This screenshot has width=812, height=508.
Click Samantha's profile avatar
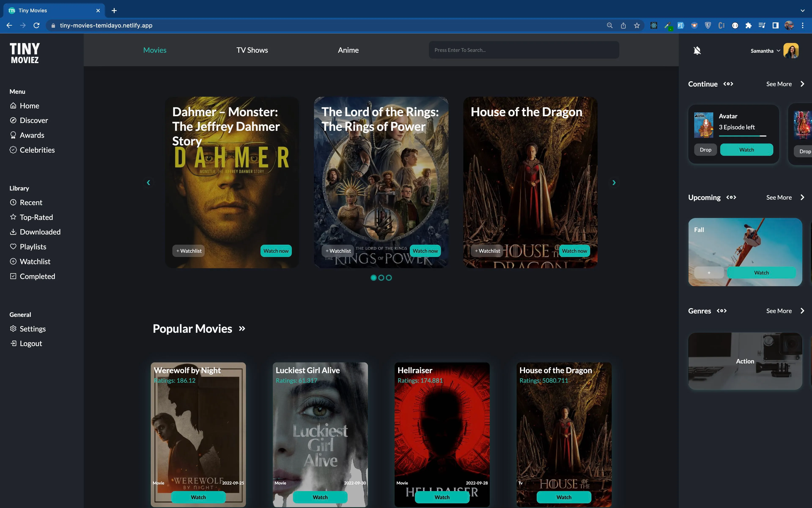[791, 51]
